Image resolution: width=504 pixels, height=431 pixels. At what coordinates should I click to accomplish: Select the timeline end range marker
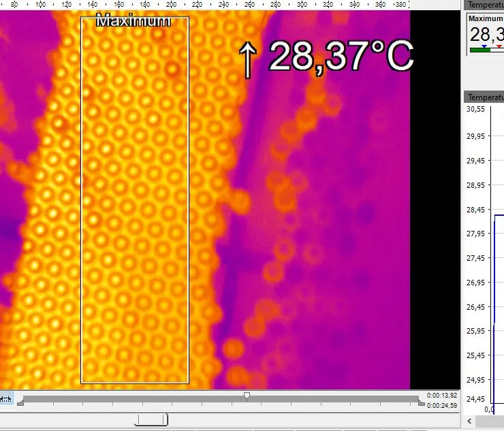click(420, 403)
